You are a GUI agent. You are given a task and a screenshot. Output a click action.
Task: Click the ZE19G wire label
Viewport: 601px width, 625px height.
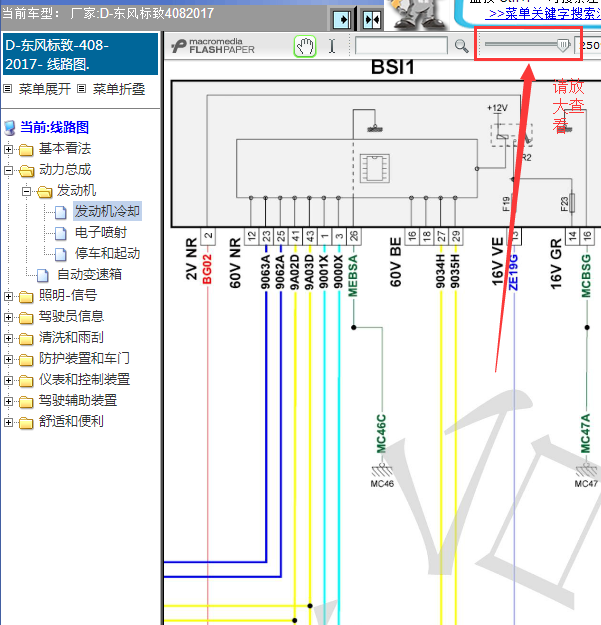tap(514, 273)
